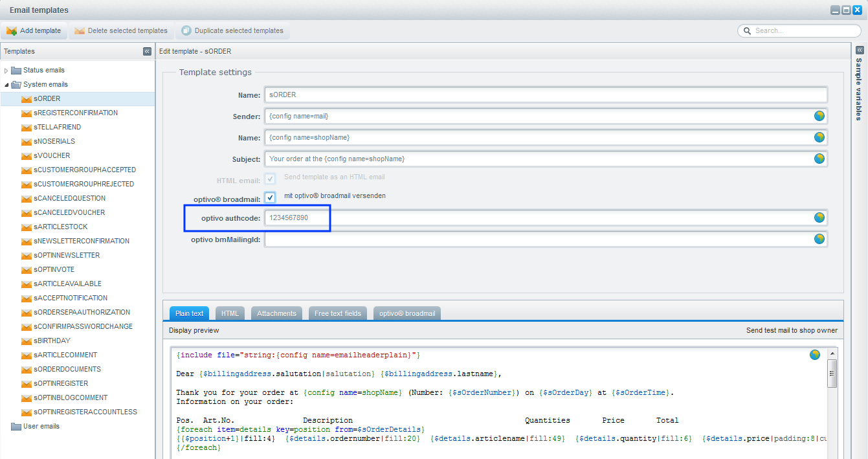Open the sOPTINREGISTER template
868x459 pixels.
click(61, 383)
